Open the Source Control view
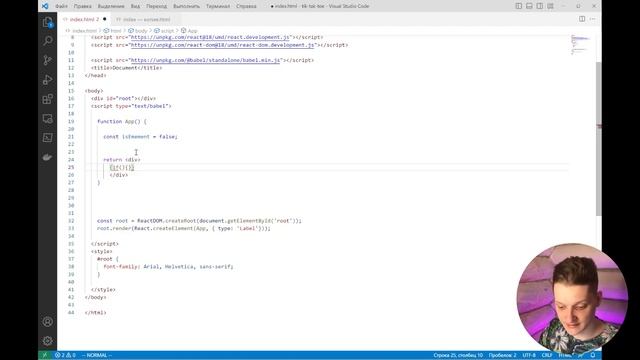This screenshot has height=360, width=640. click(x=48, y=60)
